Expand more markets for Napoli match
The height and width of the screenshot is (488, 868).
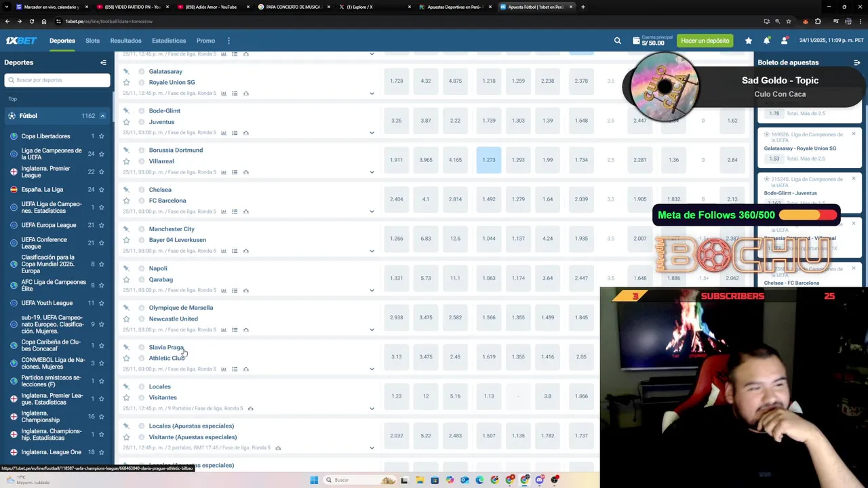[x=372, y=291]
